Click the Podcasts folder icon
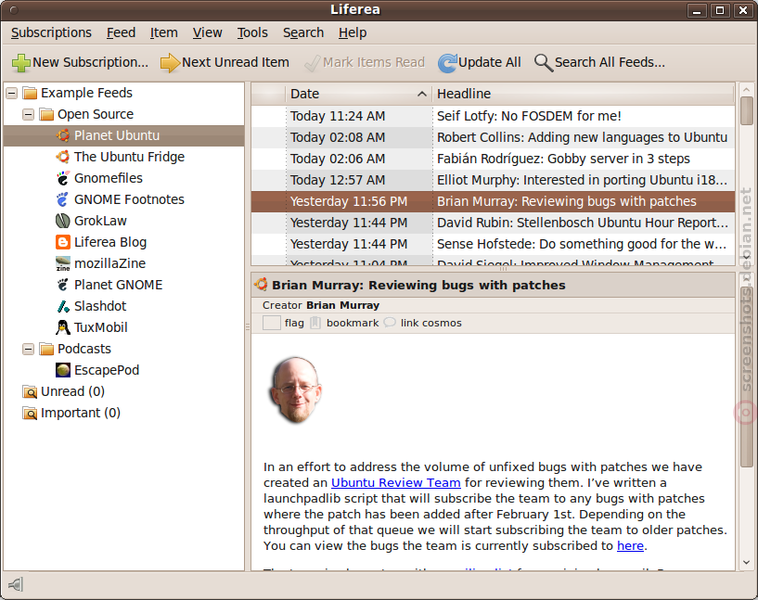Viewport: 758px width, 600px height. pyautogui.click(x=46, y=349)
